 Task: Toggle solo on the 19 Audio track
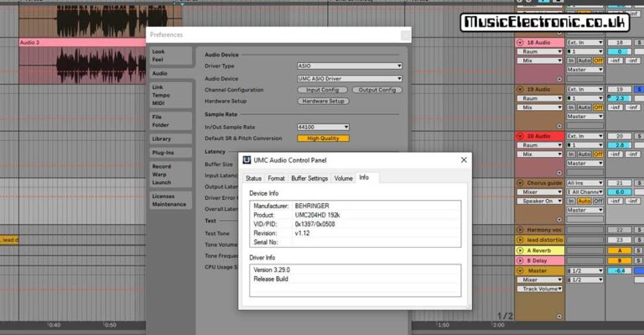click(x=639, y=89)
